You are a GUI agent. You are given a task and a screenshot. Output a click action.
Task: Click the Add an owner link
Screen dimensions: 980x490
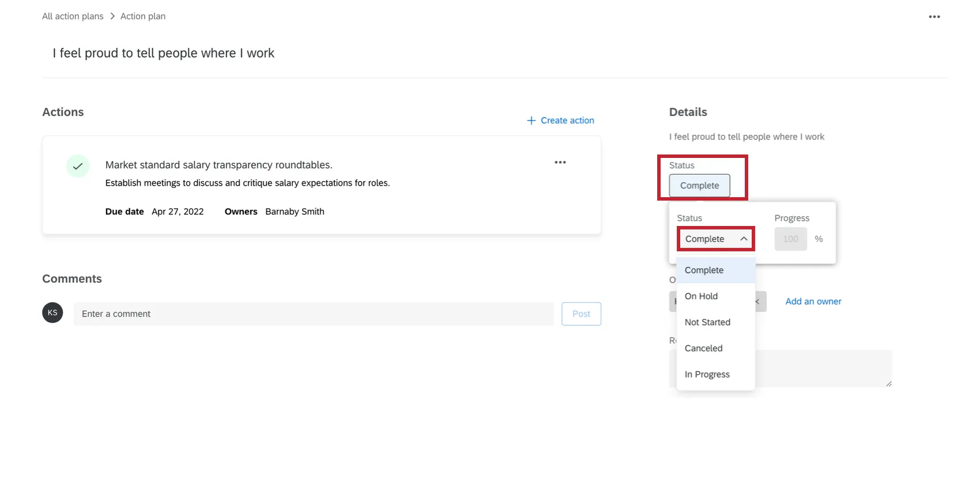click(813, 301)
